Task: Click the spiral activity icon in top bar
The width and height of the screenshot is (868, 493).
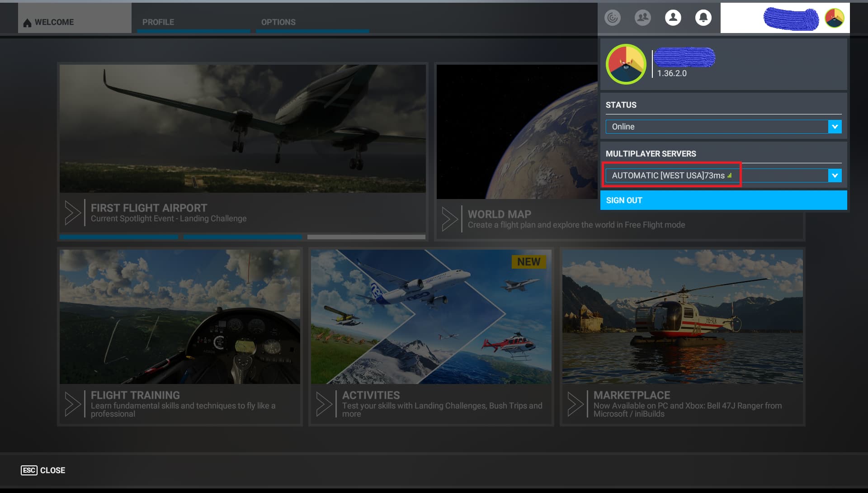Action: (x=613, y=18)
